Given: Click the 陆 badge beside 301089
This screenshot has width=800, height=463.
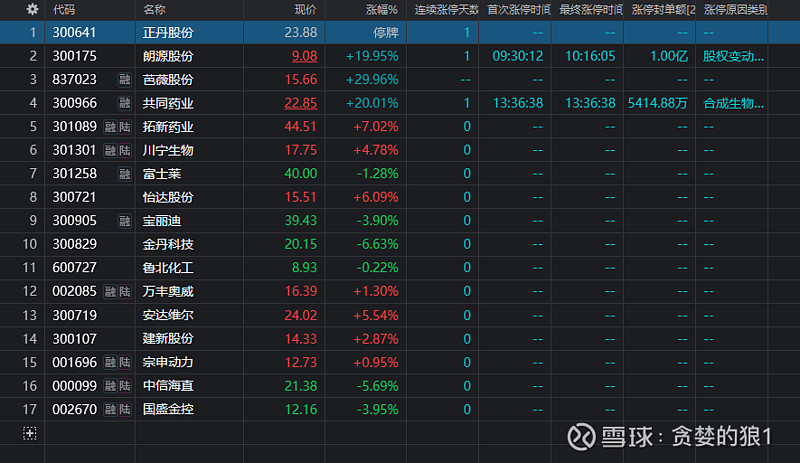Looking at the screenshot, I should pos(125,127).
